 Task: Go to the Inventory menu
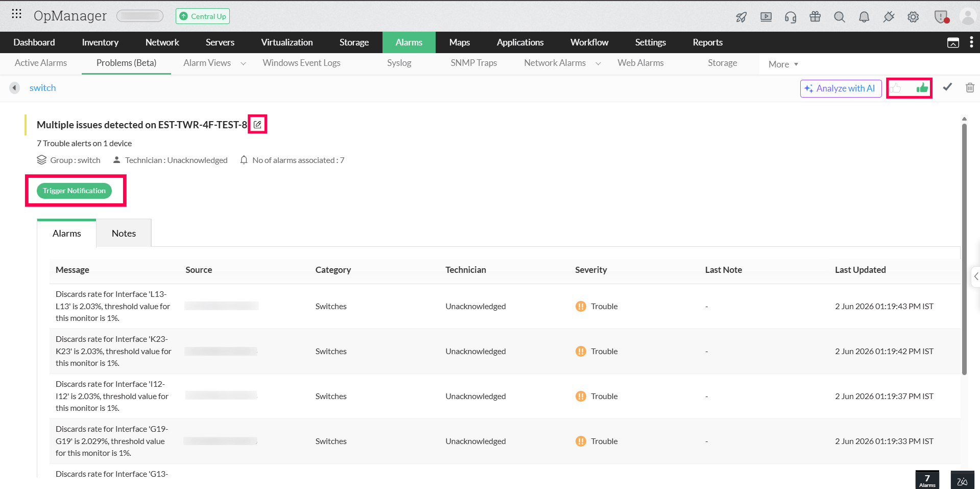point(100,42)
